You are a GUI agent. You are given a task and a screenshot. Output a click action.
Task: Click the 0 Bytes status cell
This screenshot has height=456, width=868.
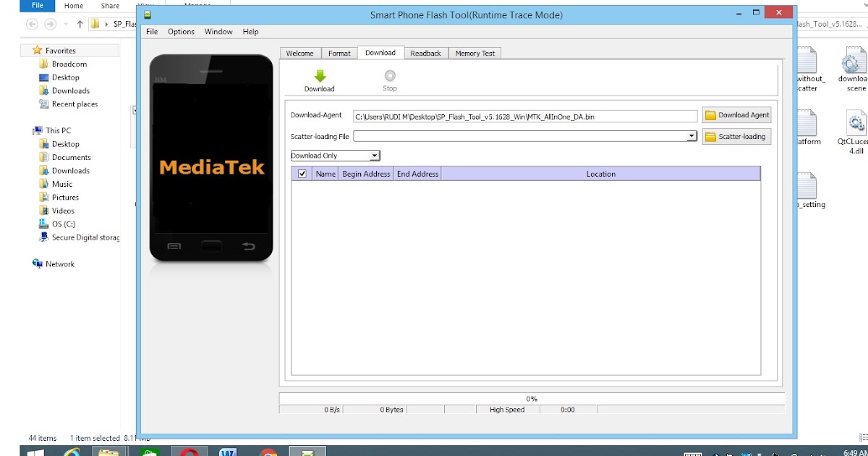(374, 410)
